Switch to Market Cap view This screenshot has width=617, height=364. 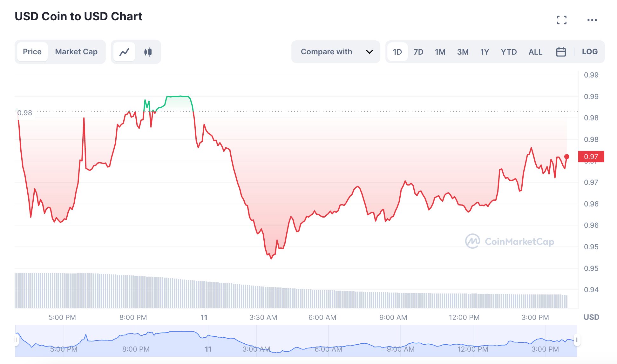76,52
